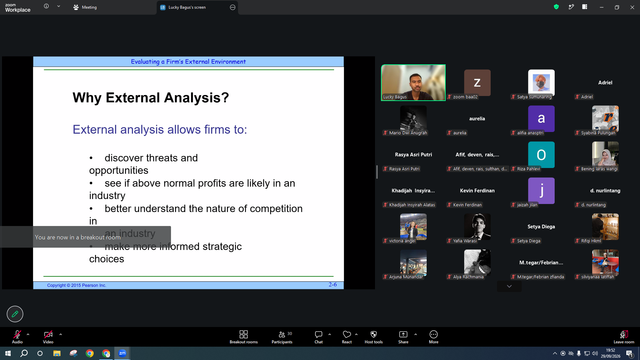
Task: Expand the Share options arrow
Action: 416,334
